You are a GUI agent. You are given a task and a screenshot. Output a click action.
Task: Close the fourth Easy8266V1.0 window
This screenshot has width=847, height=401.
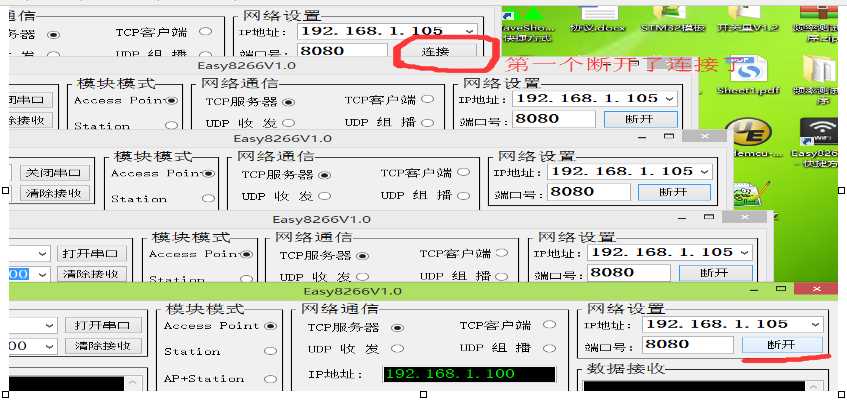click(x=745, y=217)
